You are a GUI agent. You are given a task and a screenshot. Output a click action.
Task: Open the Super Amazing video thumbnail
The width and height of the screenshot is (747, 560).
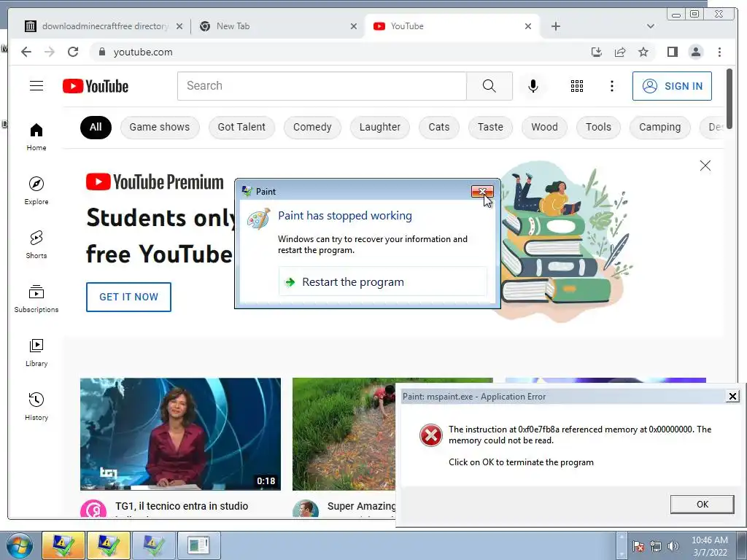[x=344, y=434]
